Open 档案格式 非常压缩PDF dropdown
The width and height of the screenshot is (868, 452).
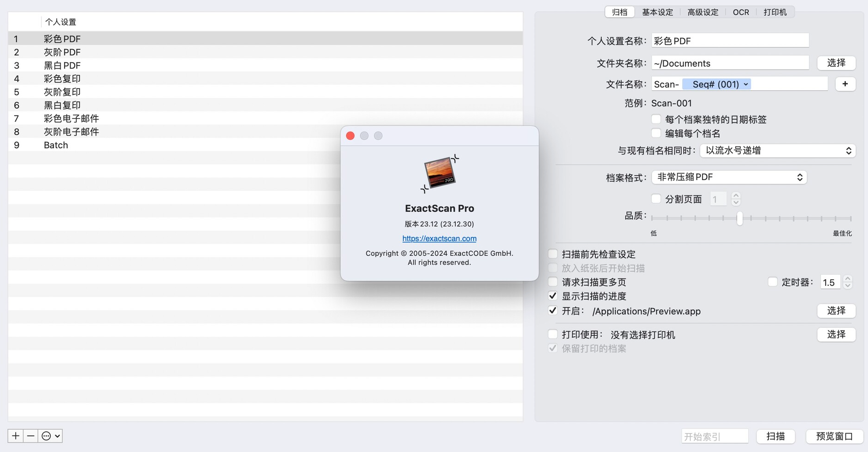[729, 177]
